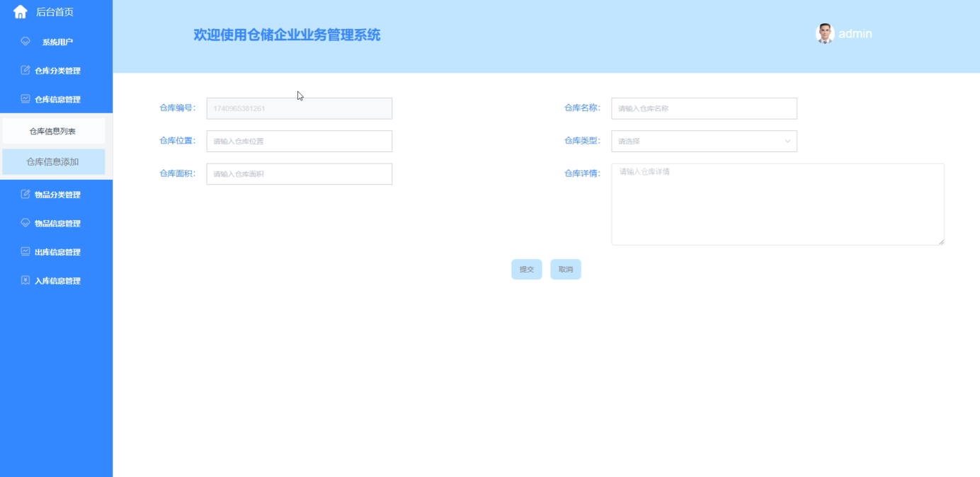Screen dimensions: 980x477
Task: Click the admin avatar picture
Action: 825,33
